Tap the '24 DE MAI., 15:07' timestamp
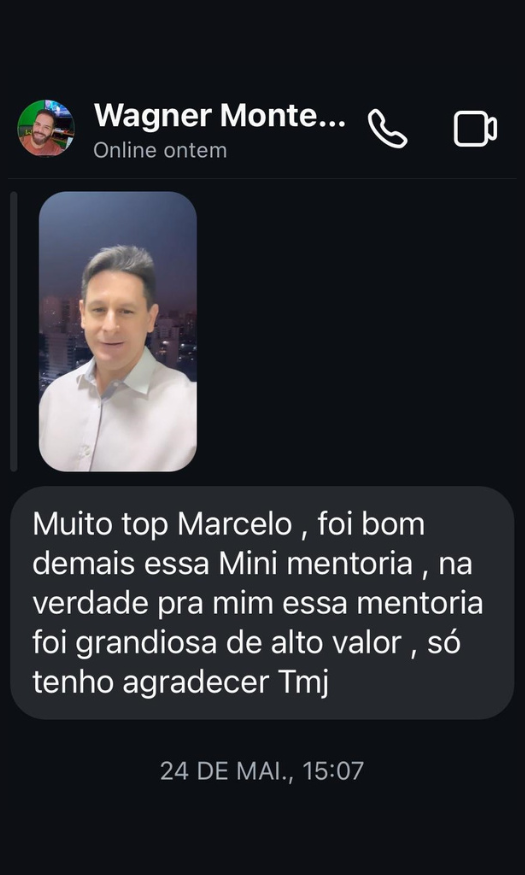 tap(262, 771)
